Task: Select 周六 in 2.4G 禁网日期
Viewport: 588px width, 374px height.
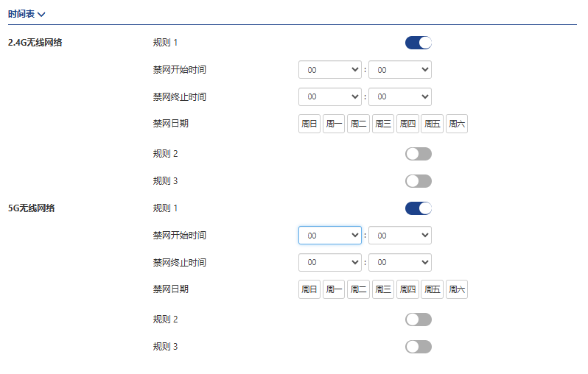Action: coord(457,124)
